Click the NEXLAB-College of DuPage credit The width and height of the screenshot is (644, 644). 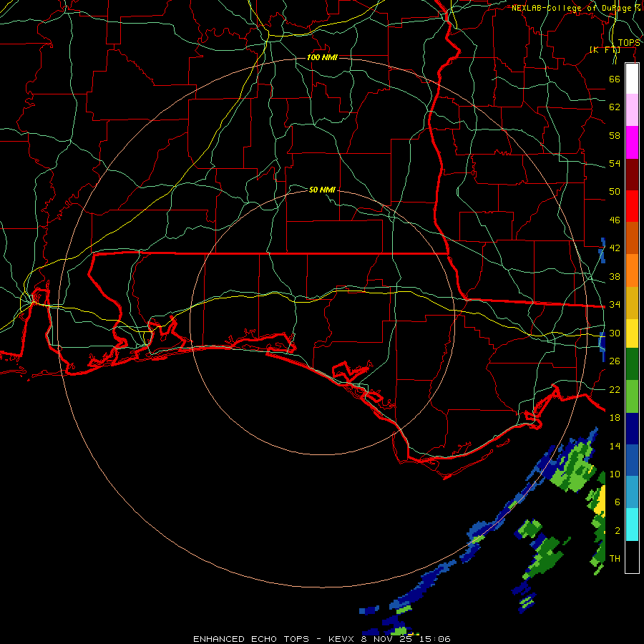(575, 8)
